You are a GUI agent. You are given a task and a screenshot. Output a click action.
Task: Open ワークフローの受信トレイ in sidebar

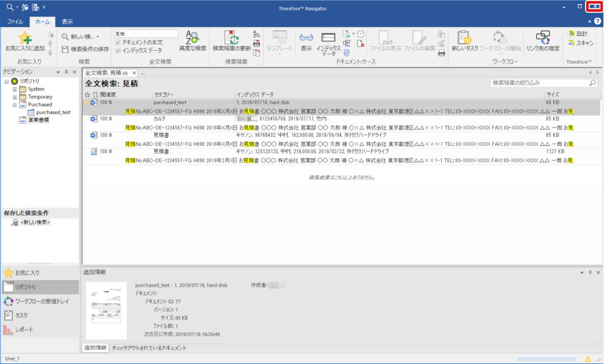pyautogui.click(x=40, y=301)
